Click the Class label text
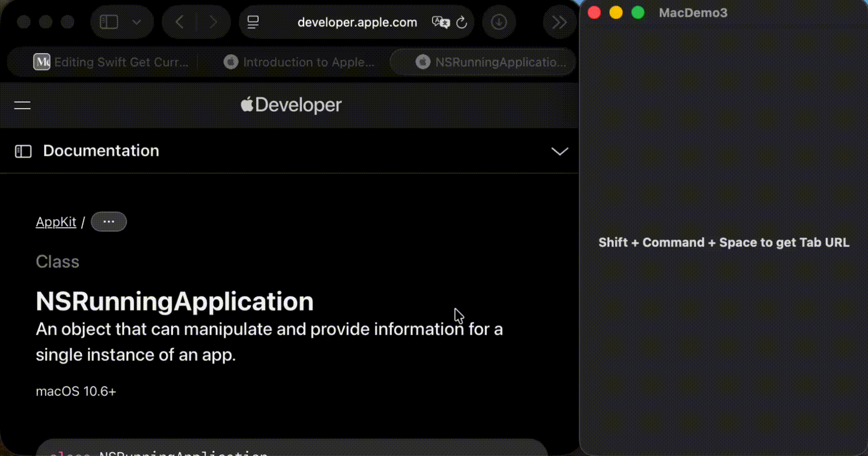This screenshot has width=868, height=456. click(x=58, y=262)
